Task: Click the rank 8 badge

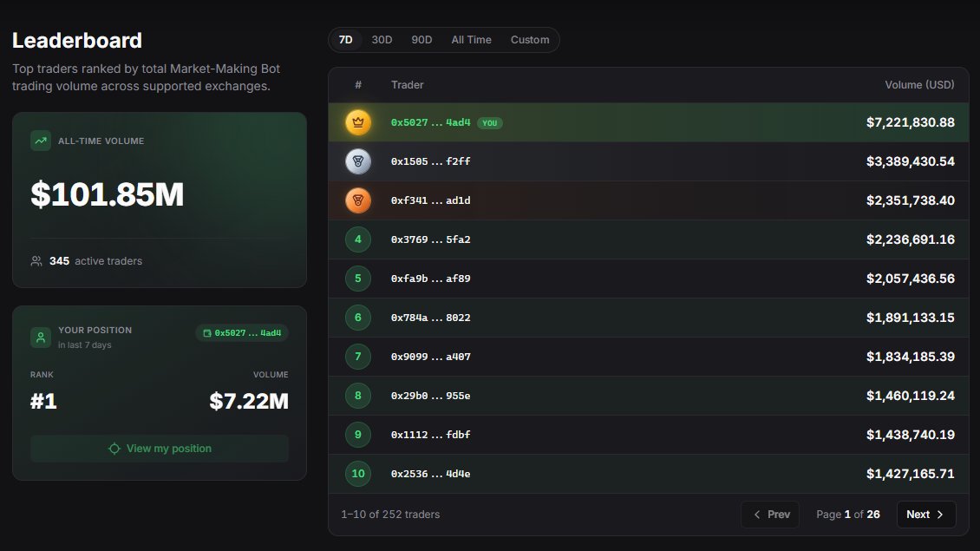Action: 358,396
